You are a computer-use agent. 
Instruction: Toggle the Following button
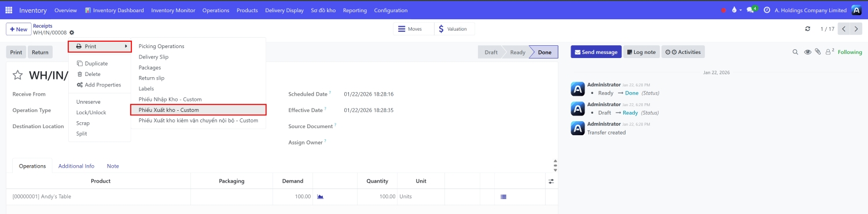tap(850, 52)
